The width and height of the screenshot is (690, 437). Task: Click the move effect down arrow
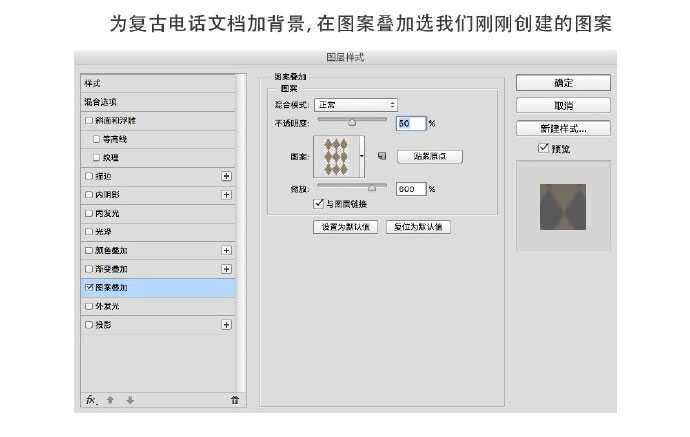pyautogui.click(x=130, y=399)
